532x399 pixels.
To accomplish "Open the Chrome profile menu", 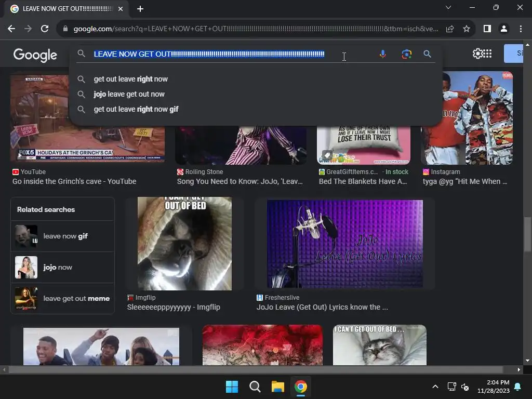I will (504, 29).
